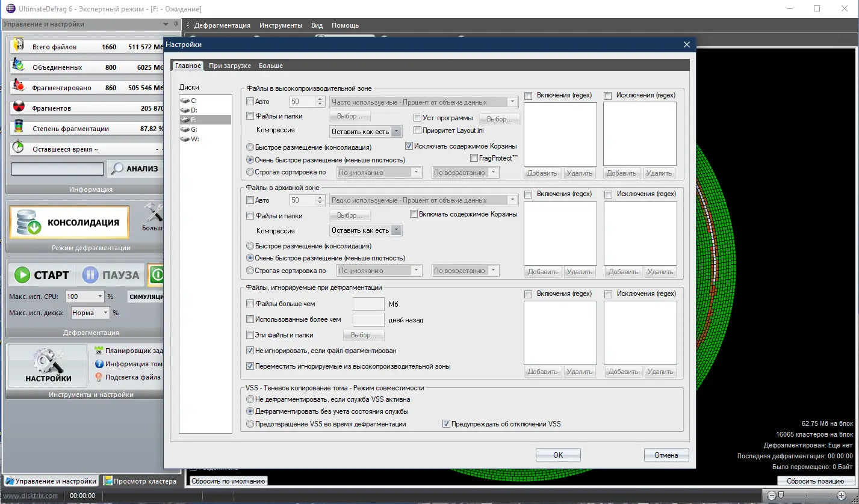The height and width of the screenshot is (504, 859).
Task: Open the Редко используемые dropdown
Action: [x=424, y=200]
